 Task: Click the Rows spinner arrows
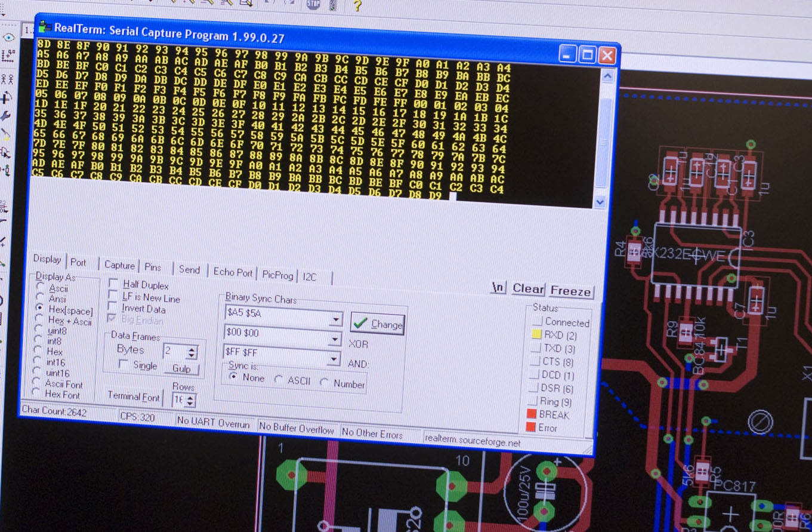pyautogui.click(x=190, y=401)
